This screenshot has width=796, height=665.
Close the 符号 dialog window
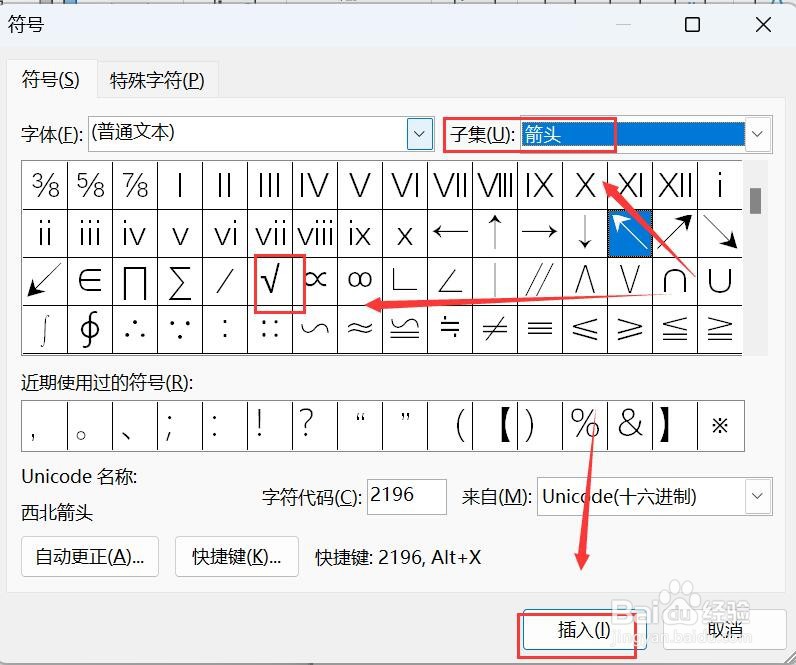click(x=763, y=24)
